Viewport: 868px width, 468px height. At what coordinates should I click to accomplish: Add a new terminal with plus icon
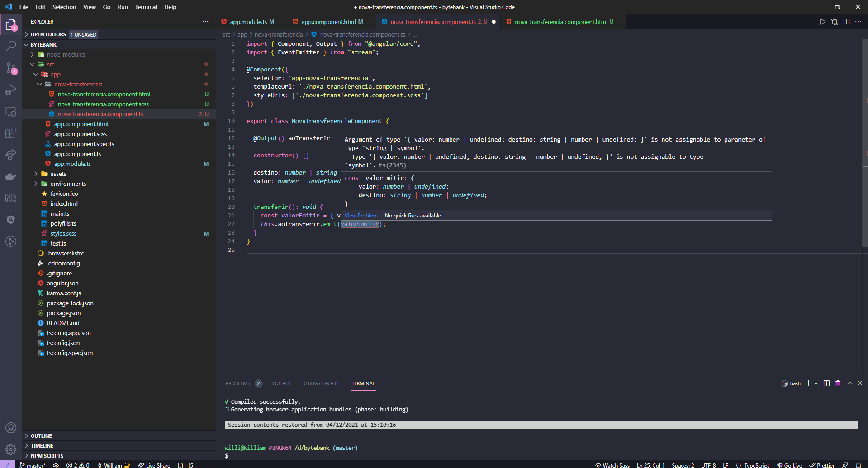(808, 383)
